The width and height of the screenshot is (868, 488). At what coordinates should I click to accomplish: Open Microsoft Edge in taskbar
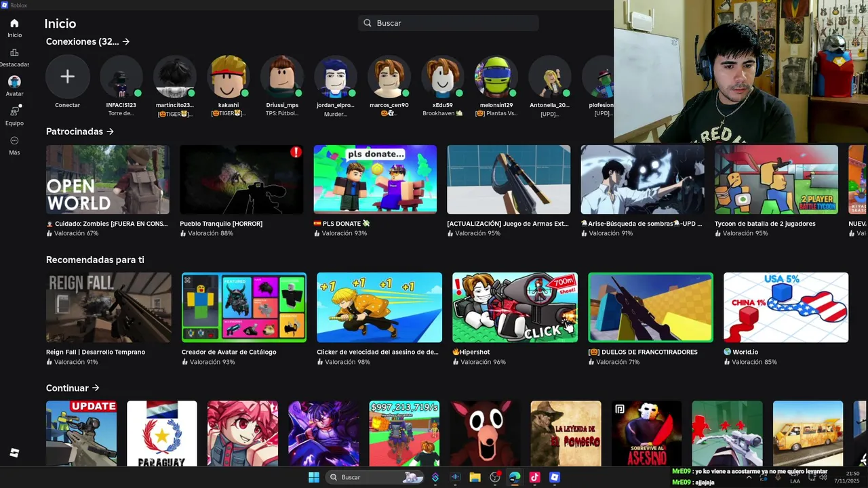515,477
